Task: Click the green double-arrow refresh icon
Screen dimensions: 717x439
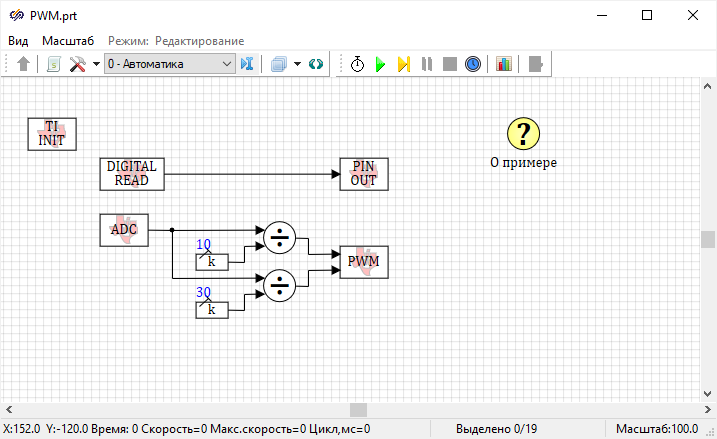Action: tap(316, 64)
